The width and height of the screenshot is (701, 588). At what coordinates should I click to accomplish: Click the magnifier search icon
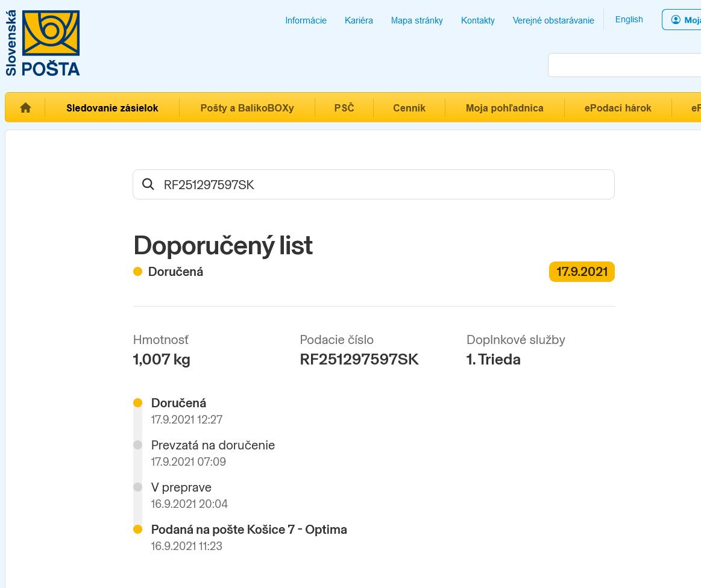(148, 184)
